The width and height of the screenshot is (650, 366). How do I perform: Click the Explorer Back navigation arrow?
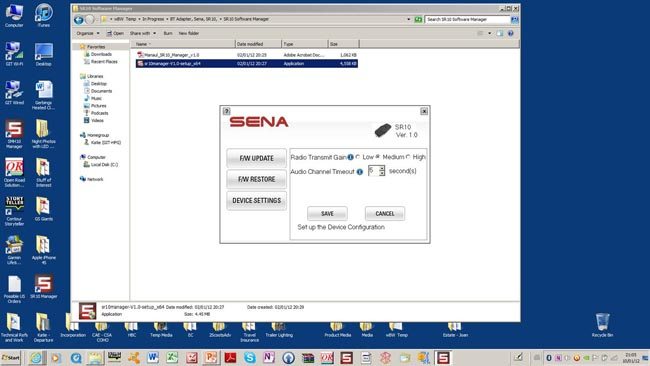pyautogui.click(x=79, y=19)
